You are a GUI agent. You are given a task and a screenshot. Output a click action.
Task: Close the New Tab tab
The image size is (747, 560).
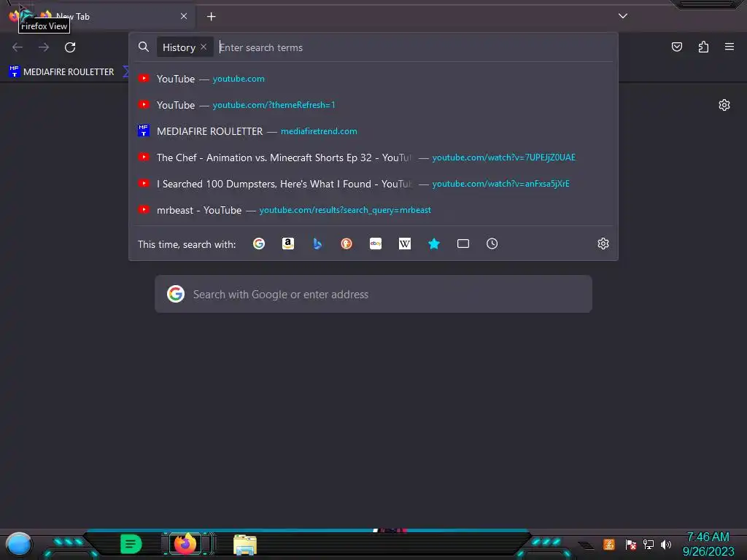(x=184, y=16)
